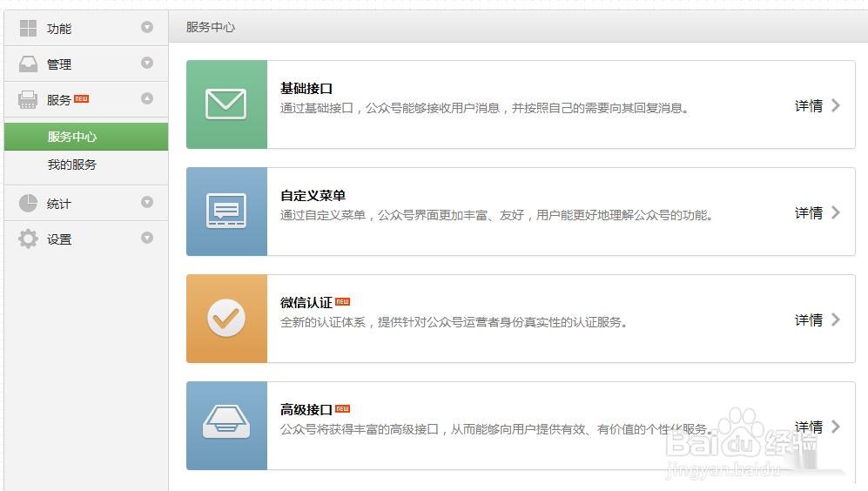Open the 管理 menu label

[x=59, y=64]
